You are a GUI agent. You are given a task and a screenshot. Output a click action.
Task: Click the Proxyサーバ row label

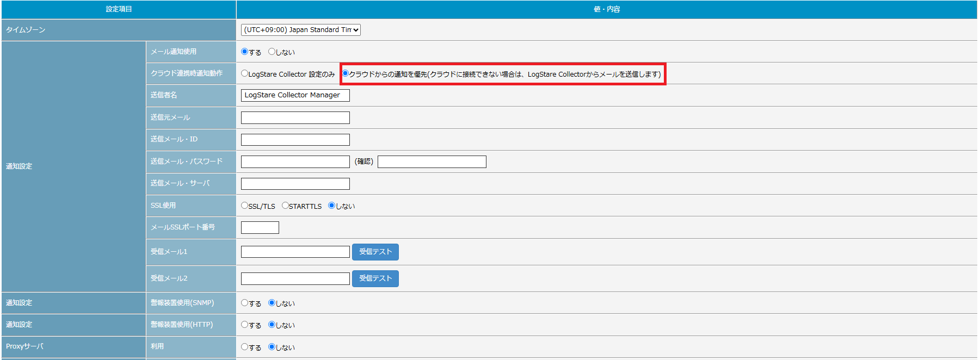24,346
